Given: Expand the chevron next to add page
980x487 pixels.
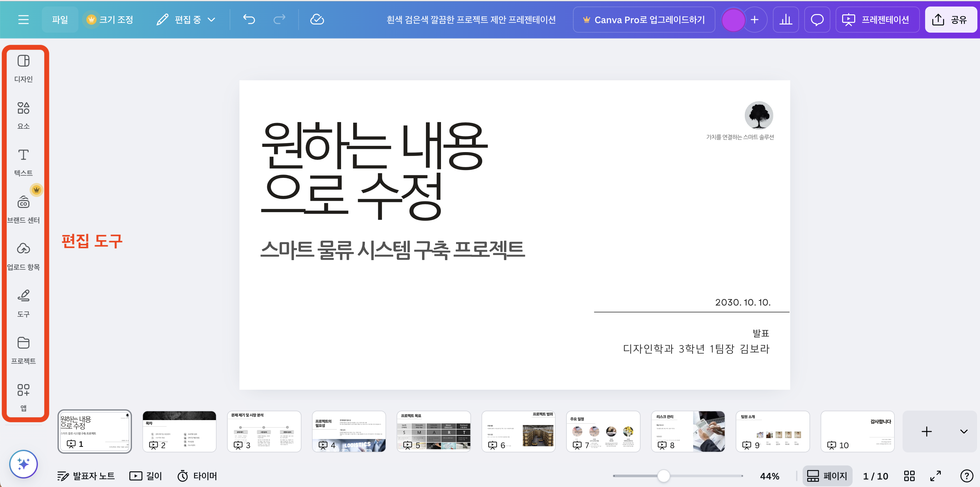Looking at the screenshot, I should (x=963, y=432).
